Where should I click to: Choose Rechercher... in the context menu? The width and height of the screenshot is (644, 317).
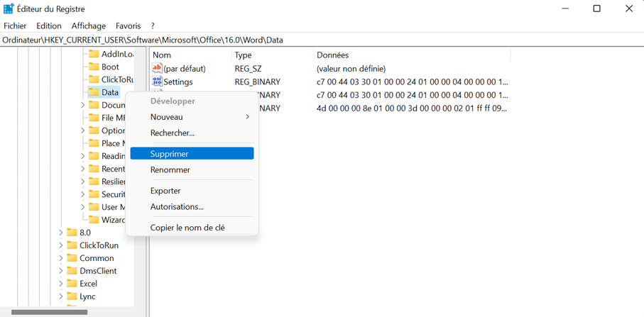(192, 133)
